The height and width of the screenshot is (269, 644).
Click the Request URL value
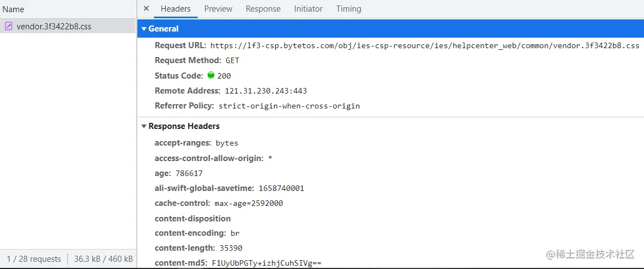tap(424, 46)
